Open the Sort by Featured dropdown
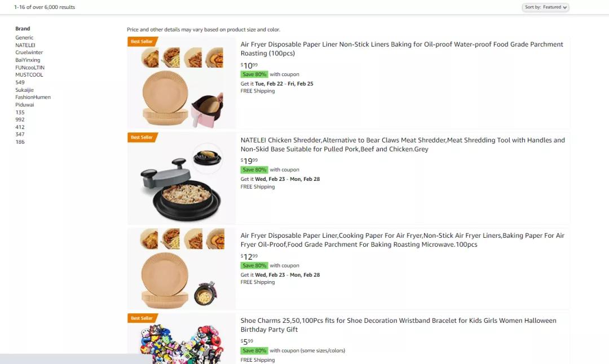This screenshot has width=609, height=364. coord(545,7)
